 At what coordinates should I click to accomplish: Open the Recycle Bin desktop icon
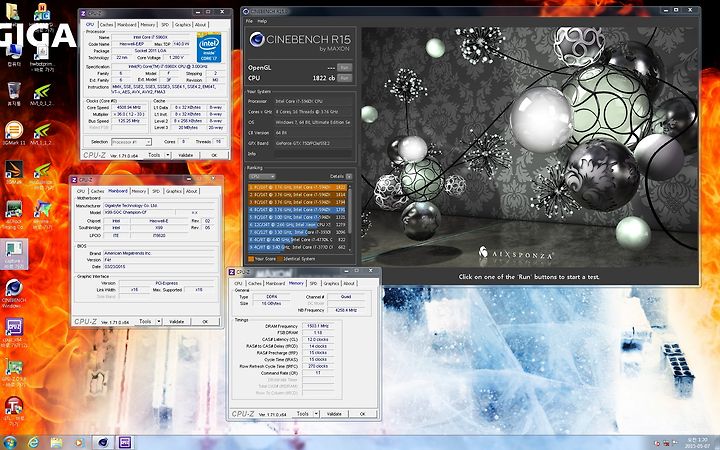point(14,90)
